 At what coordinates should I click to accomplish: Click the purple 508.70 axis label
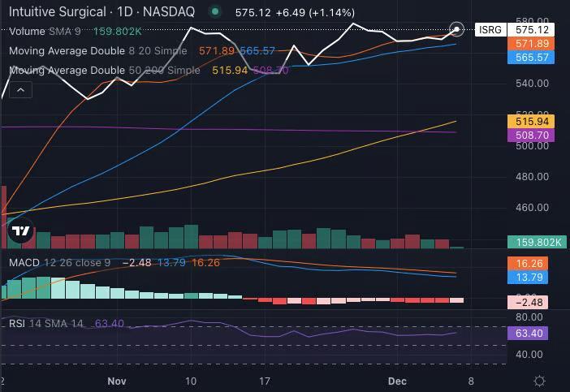[x=531, y=136]
